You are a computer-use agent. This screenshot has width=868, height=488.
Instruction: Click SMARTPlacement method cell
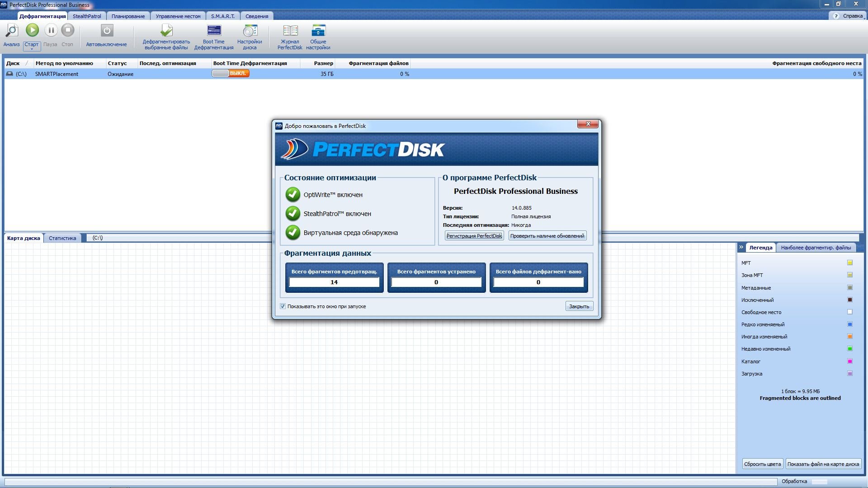click(57, 74)
